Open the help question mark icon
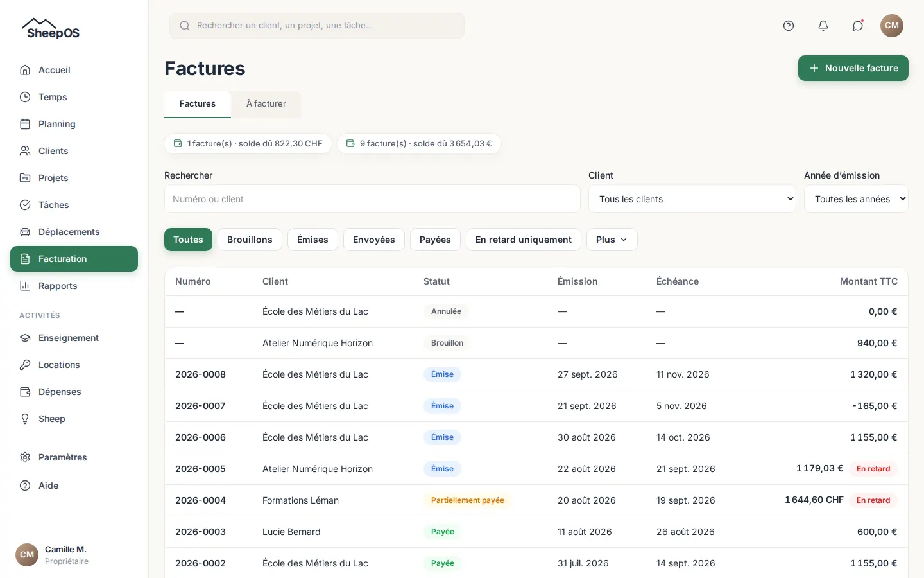 (x=789, y=26)
